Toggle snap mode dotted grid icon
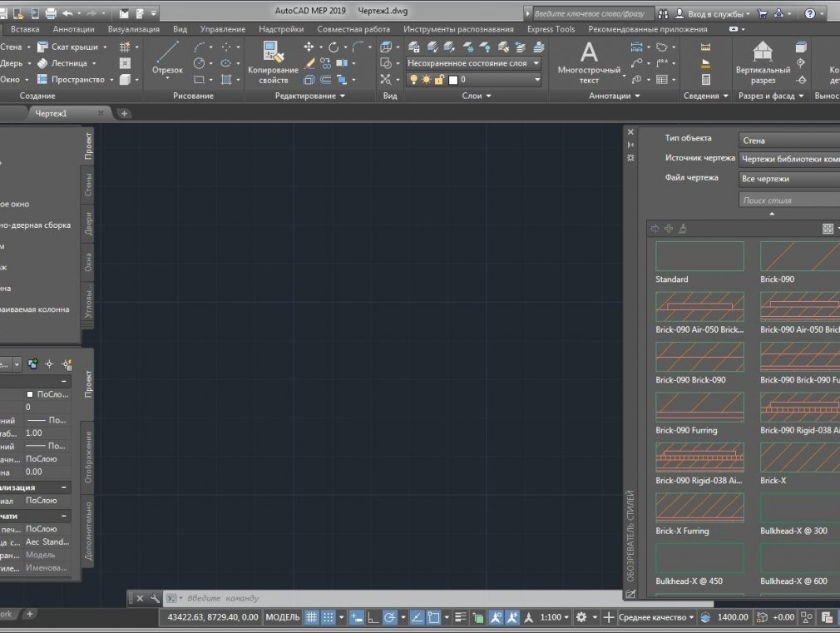The width and height of the screenshot is (840, 633). tap(328, 617)
